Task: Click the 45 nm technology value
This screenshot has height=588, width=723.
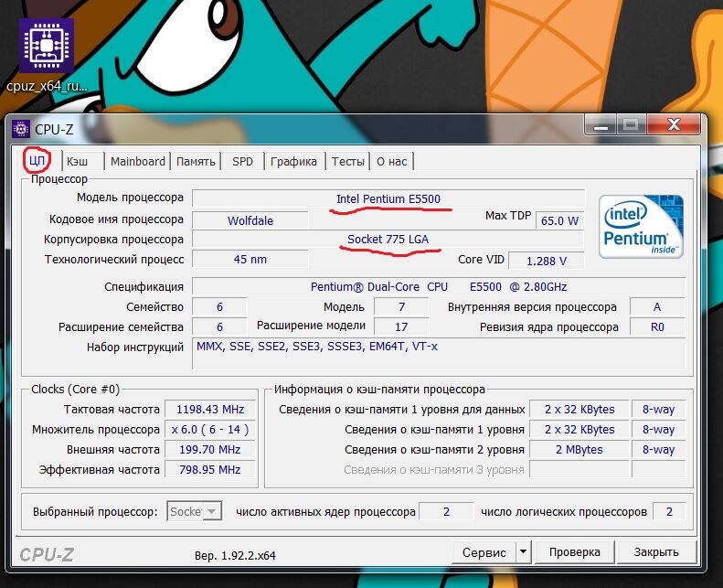Action: click(250, 259)
